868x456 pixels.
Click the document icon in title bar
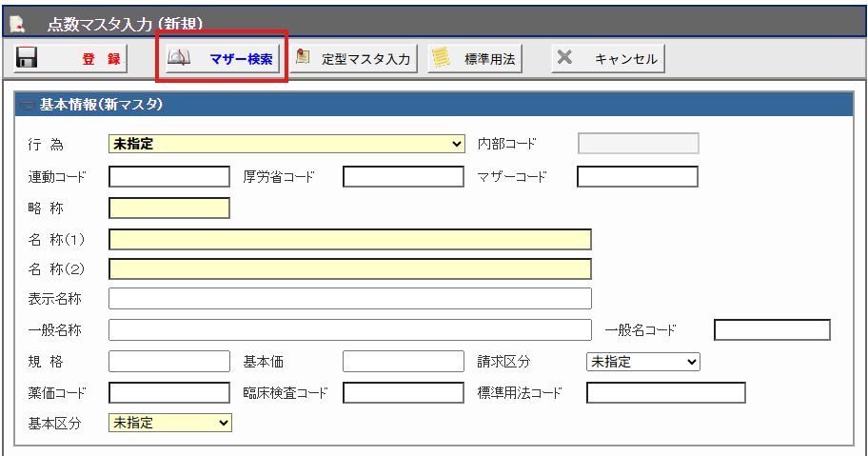(17, 22)
